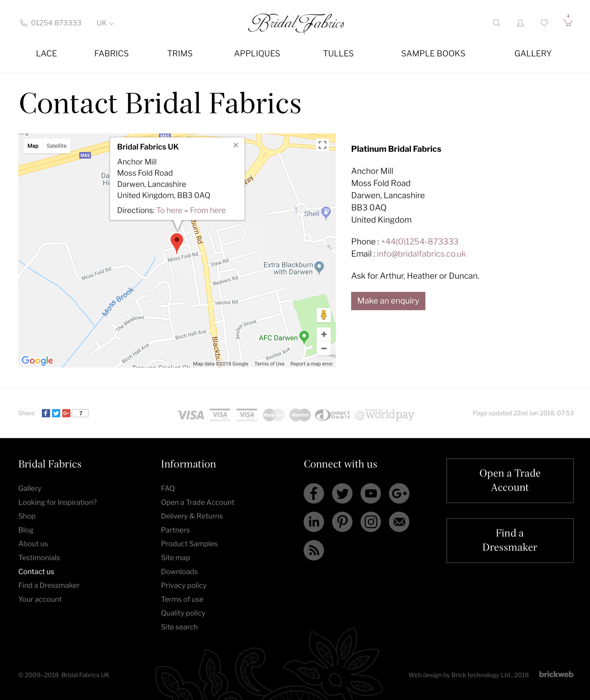Open the APPLIQUES menu item
The image size is (590, 700).
[x=257, y=53]
